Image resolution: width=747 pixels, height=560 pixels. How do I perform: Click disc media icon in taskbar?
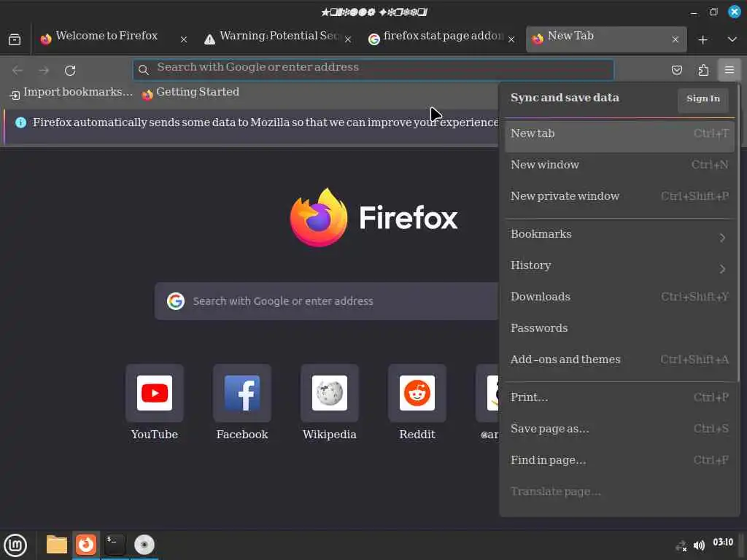tap(144, 545)
